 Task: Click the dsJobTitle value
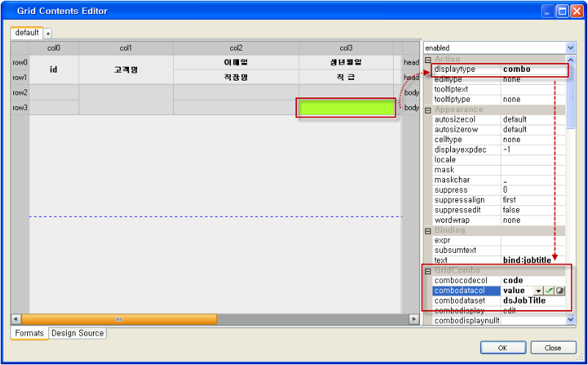point(524,301)
